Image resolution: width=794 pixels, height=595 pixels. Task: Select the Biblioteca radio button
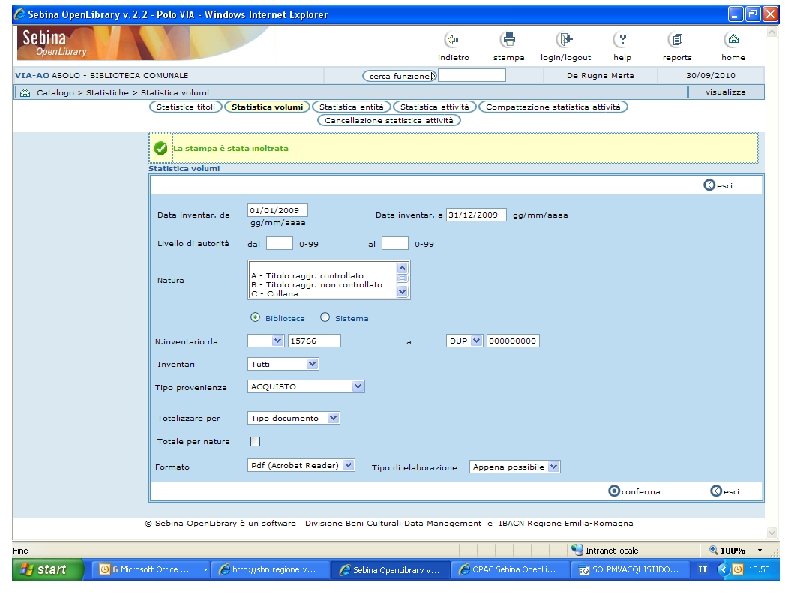pyautogui.click(x=255, y=318)
